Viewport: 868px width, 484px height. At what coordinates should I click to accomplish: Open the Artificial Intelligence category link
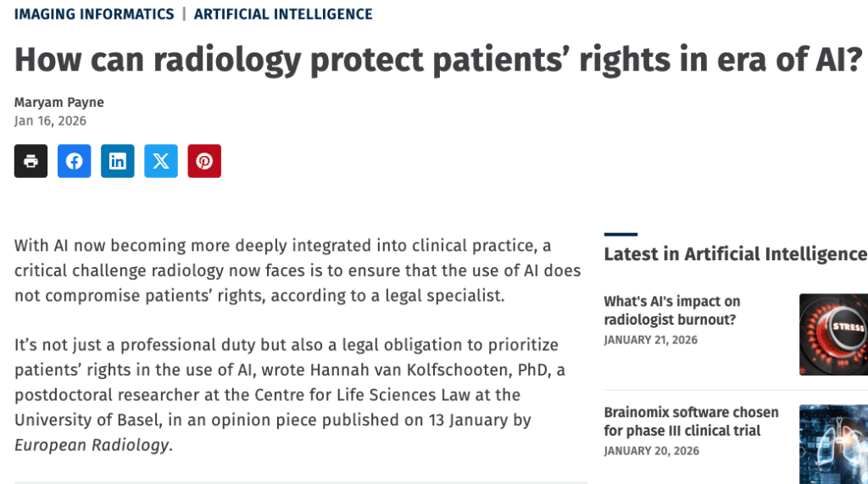tap(283, 14)
